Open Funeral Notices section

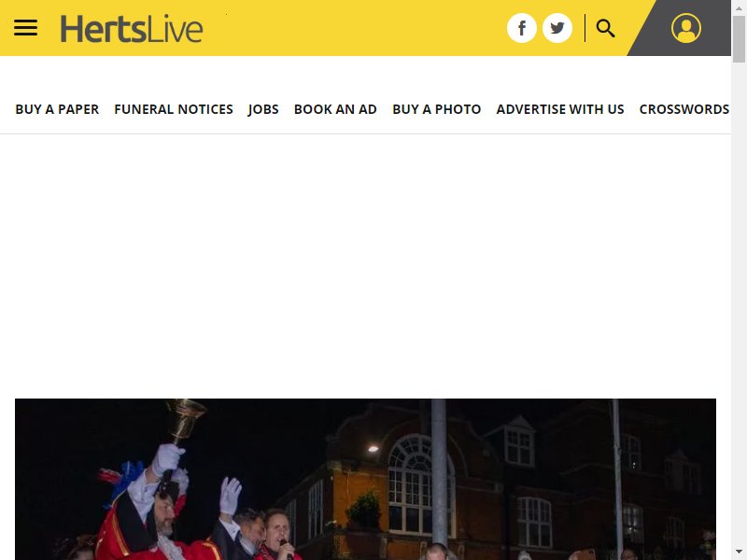174,109
